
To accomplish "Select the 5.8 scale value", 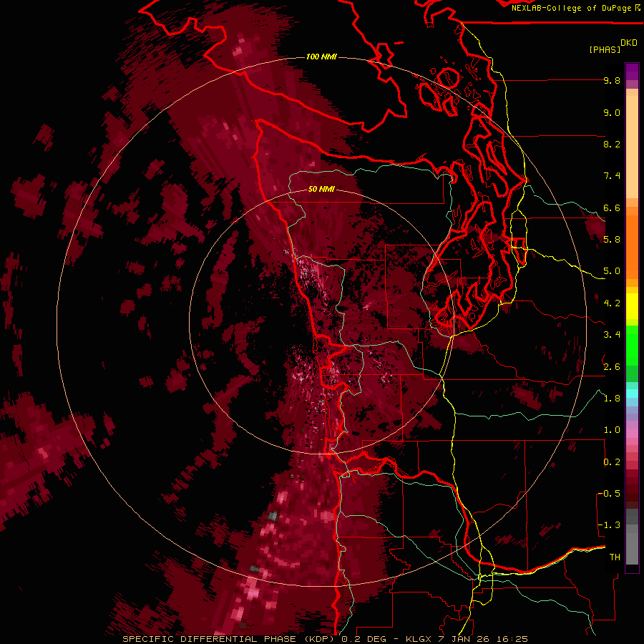I will [612, 240].
